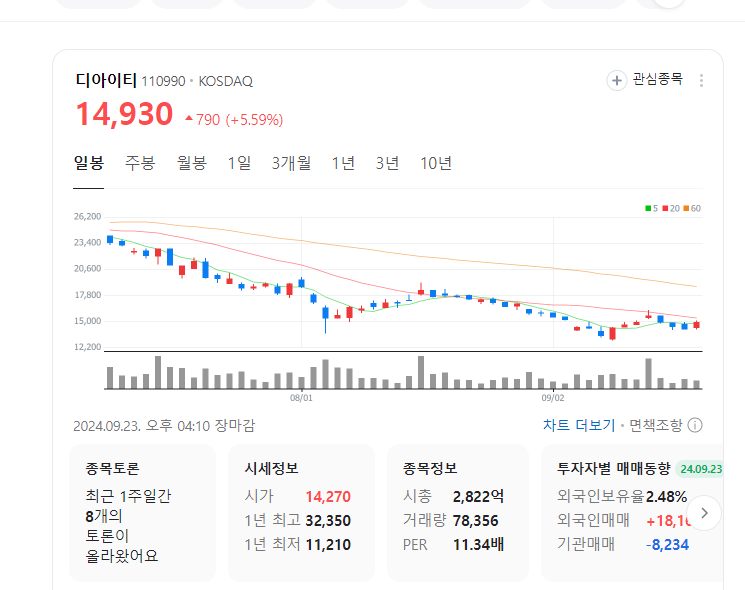Click the 08/01 date marker on chart
This screenshot has height=590, width=745.
pos(301,398)
